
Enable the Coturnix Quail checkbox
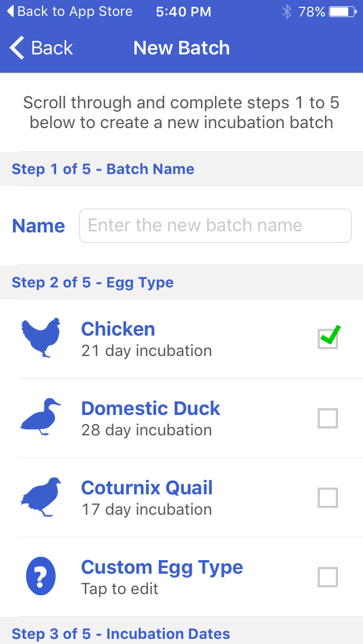[328, 498]
